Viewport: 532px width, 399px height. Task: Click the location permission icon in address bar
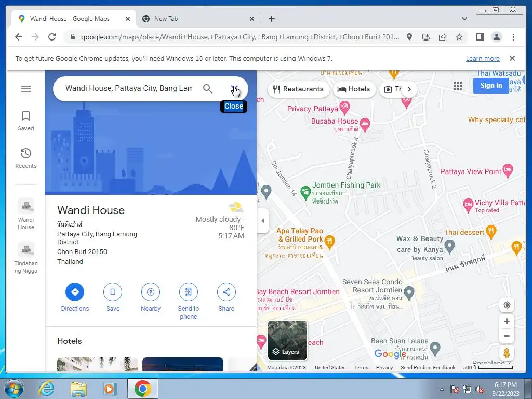point(409,37)
